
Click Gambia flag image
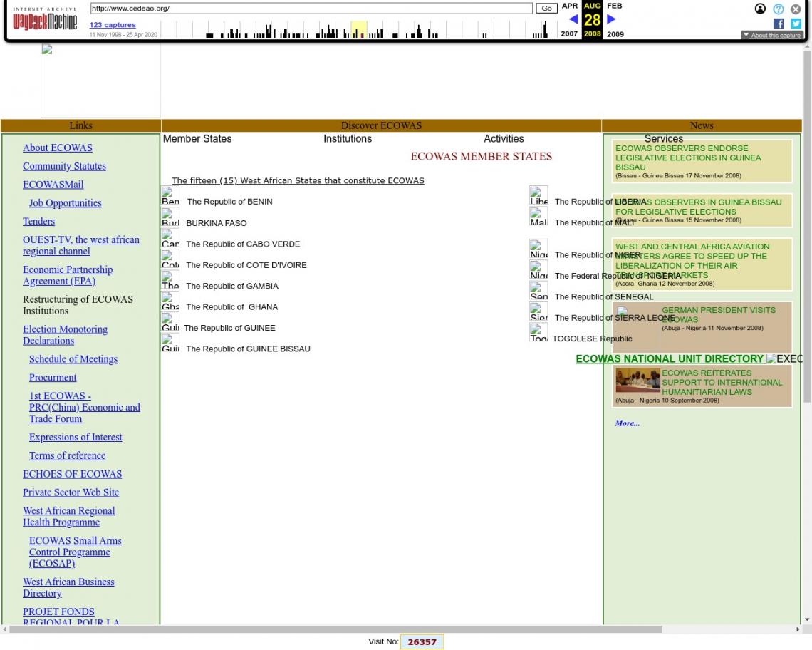pyautogui.click(x=170, y=280)
